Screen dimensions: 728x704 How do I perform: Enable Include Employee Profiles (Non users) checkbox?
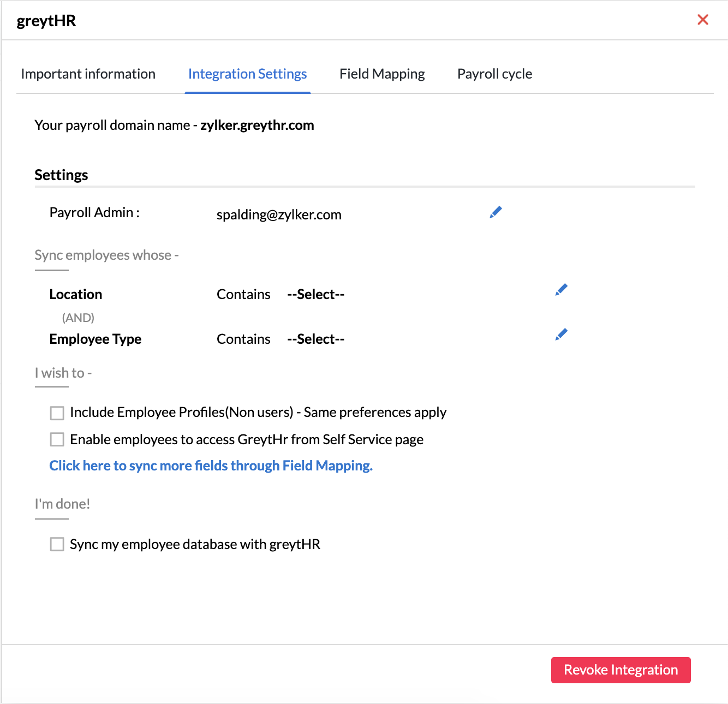click(x=57, y=413)
